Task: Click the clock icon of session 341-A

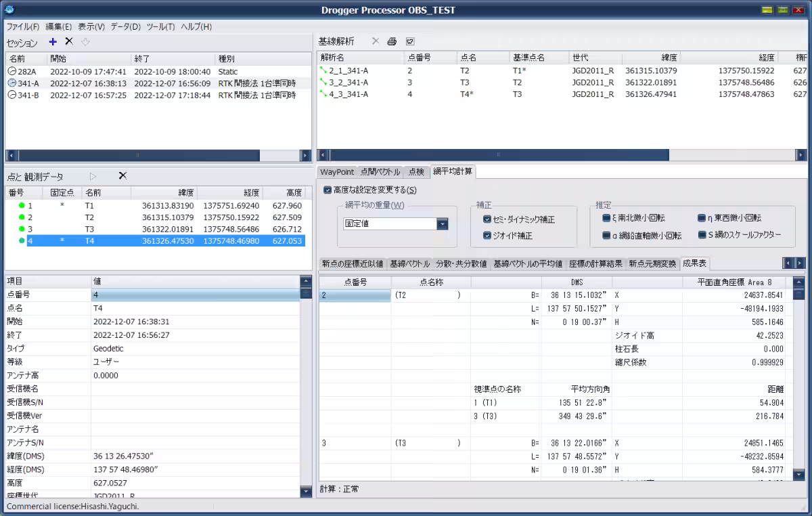Action: (x=12, y=83)
